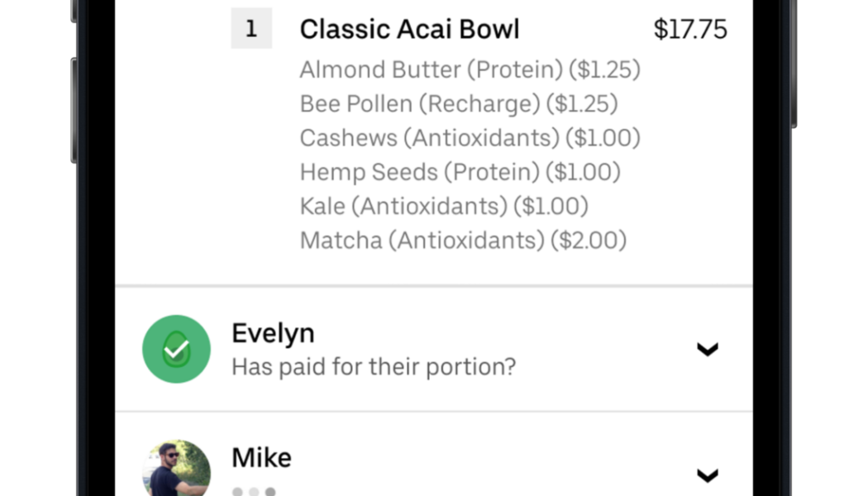The image size is (868, 496).
Task: Click the quantity badge showing 1
Action: click(x=251, y=27)
